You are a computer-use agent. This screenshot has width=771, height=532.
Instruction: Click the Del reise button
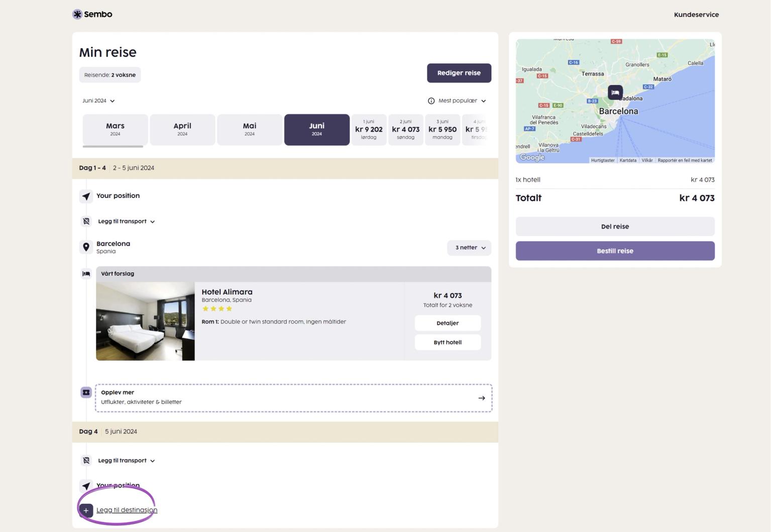[615, 227]
